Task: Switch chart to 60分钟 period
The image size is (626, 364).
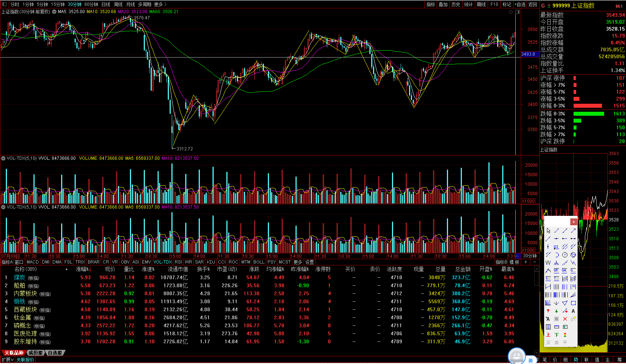Action: tap(91, 4)
